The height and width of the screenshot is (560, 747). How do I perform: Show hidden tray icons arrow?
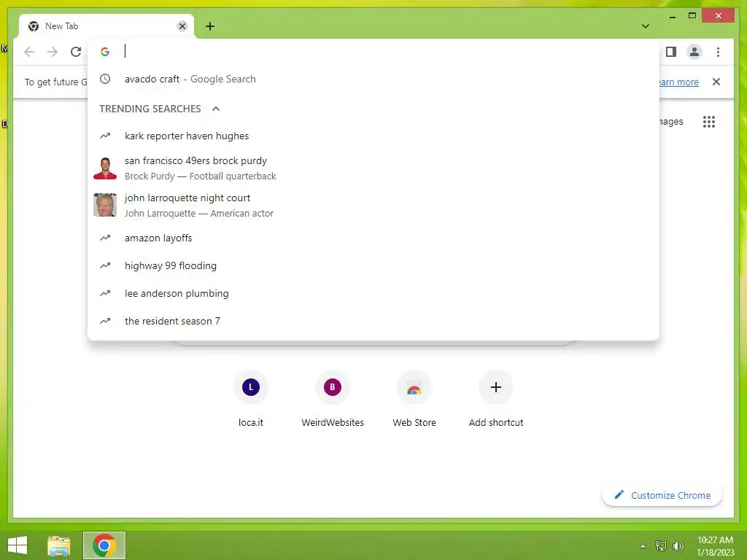(643, 546)
